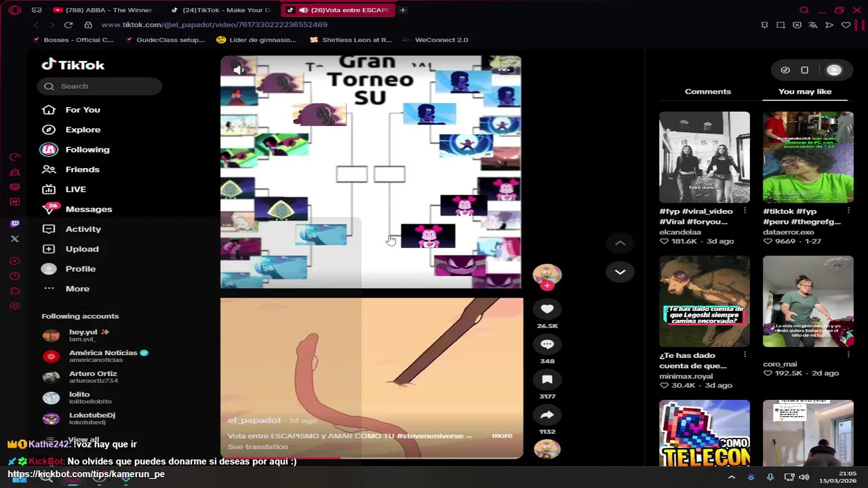Open Guide:Class setup bookmark

(x=165, y=40)
